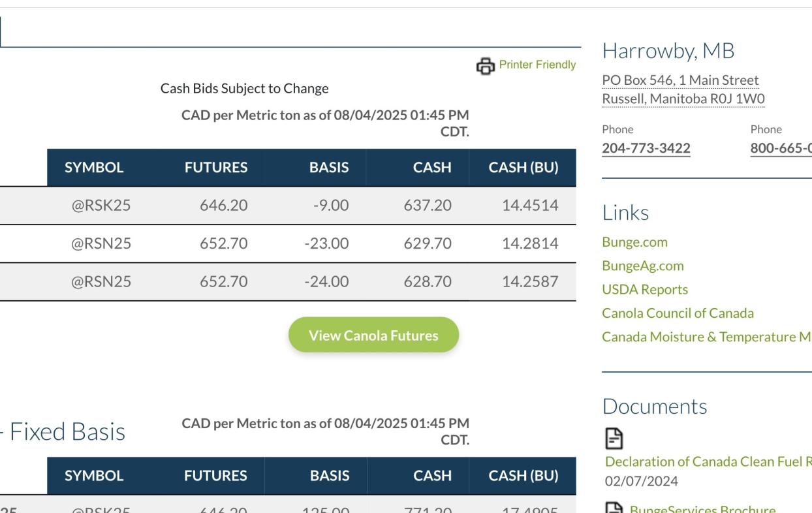Click the -24.00 basis value cell
Viewport: 812px width, 513px height.
tap(326, 281)
